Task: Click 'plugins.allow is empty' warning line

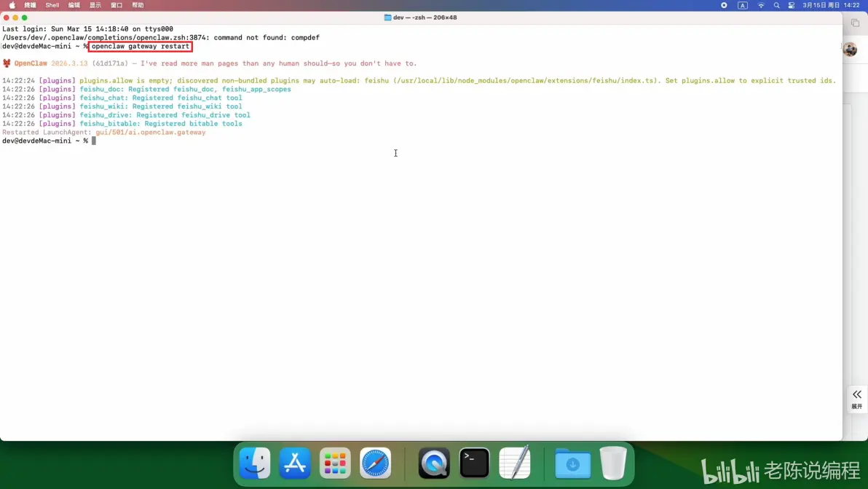Action: [x=419, y=80]
